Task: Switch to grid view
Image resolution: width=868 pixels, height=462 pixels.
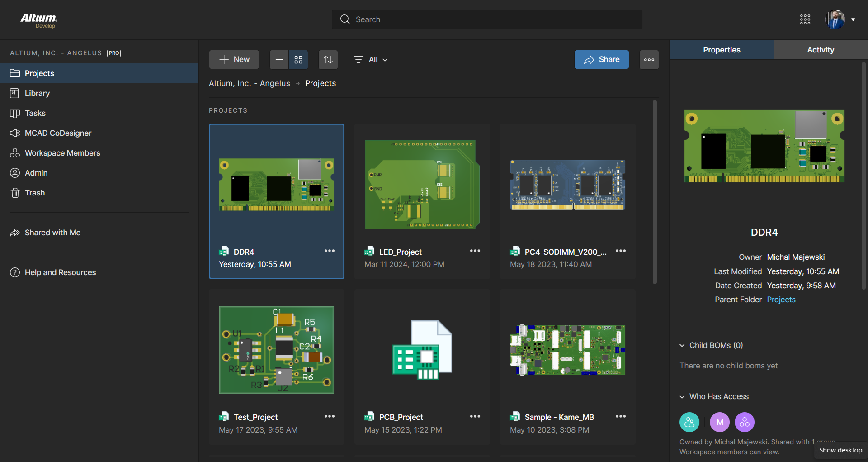Action: point(298,59)
